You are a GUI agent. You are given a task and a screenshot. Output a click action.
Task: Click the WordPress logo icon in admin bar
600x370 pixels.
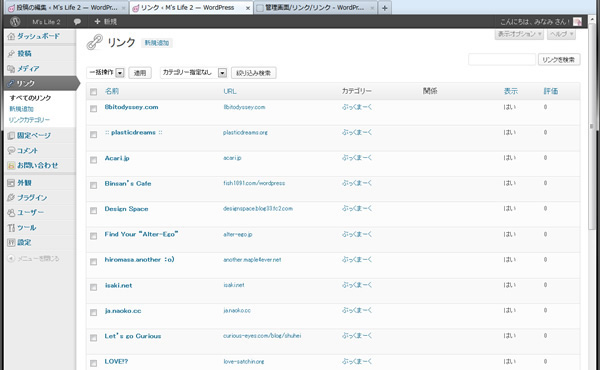click(15, 21)
